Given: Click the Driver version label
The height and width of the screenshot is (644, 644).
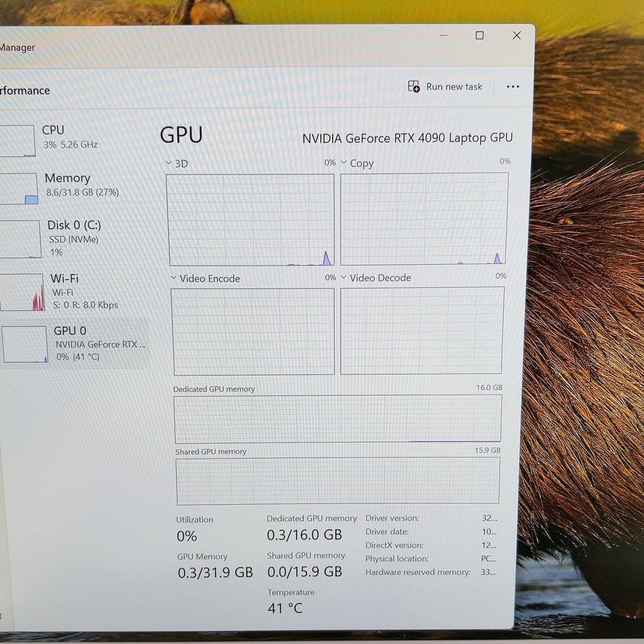Looking at the screenshot, I should point(392,518).
